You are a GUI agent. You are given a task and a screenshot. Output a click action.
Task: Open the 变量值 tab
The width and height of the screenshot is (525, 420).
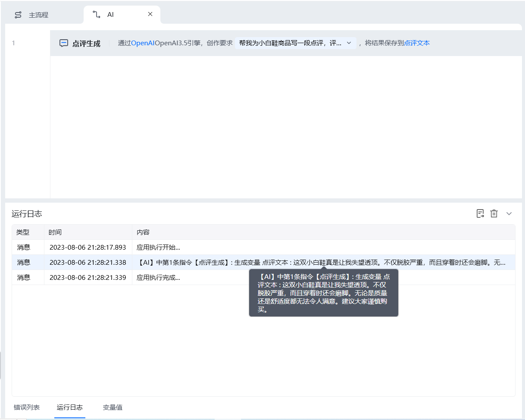click(x=112, y=407)
